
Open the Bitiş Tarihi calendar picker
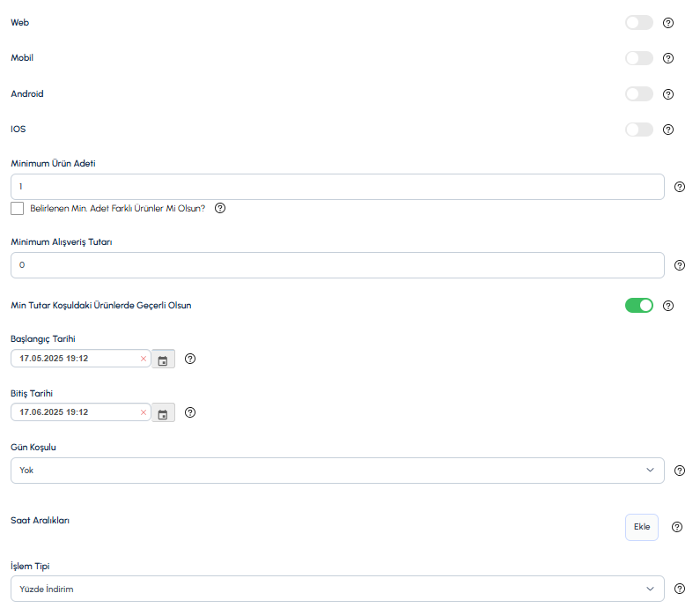click(x=163, y=412)
